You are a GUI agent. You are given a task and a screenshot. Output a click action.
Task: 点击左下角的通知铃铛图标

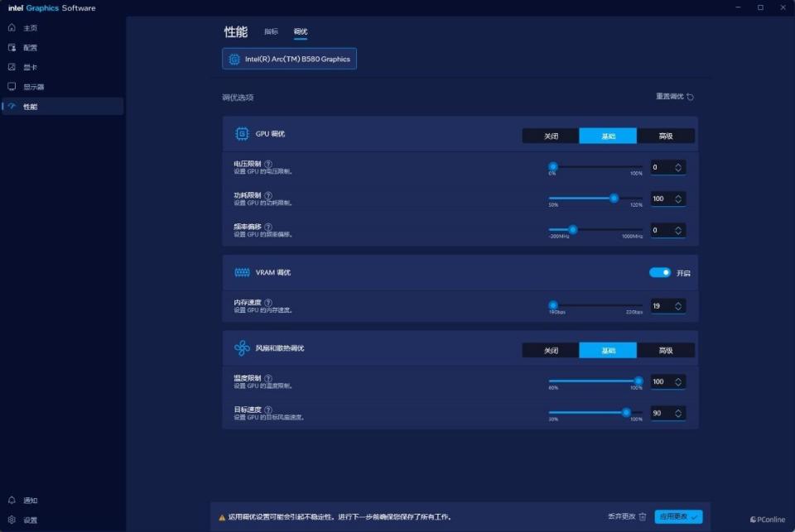(x=12, y=500)
